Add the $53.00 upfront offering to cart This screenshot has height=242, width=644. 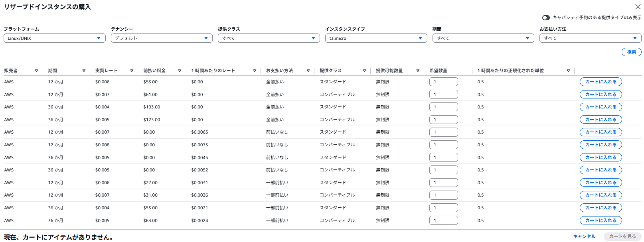(x=601, y=82)
